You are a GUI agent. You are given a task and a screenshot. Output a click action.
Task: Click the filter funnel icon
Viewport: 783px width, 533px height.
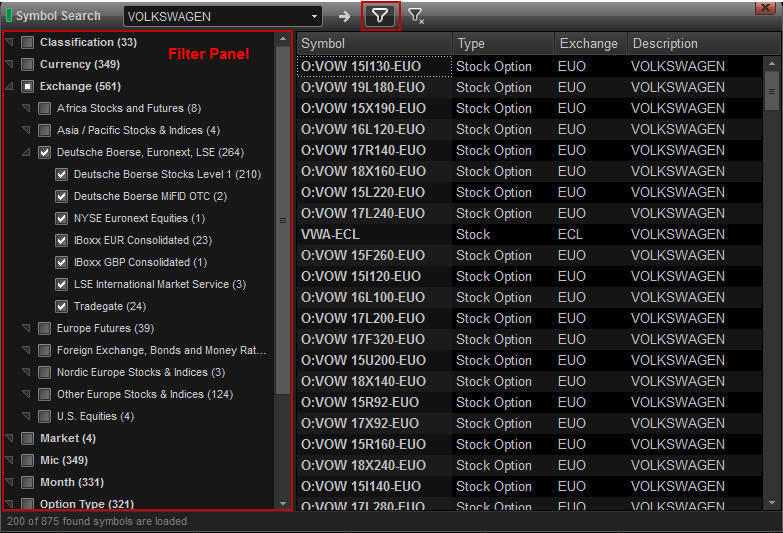[380, 16]
